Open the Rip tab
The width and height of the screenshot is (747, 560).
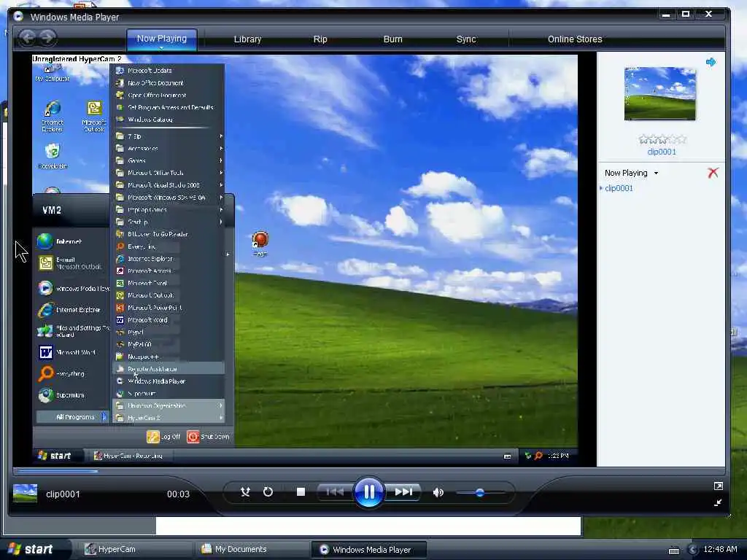(320, 39)
